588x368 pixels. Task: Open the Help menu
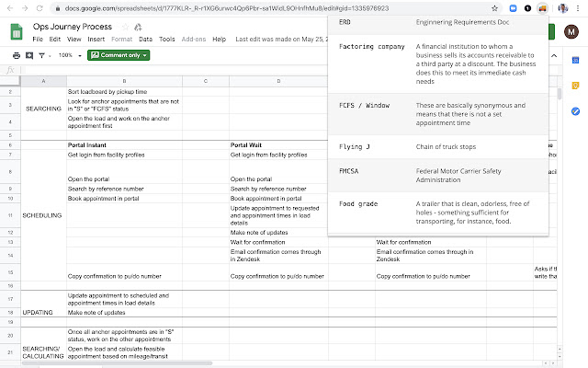coord(219,39)
